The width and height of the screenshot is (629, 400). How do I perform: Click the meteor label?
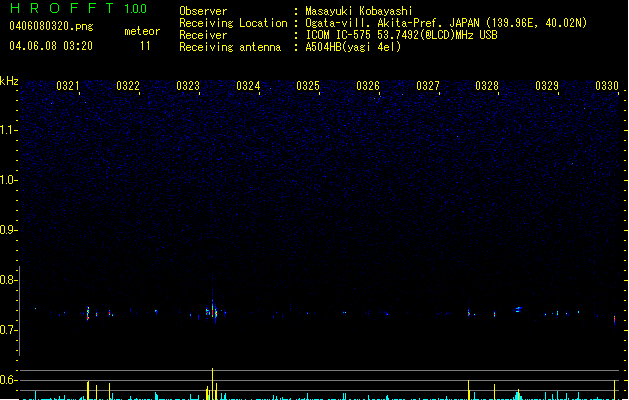[x=142, y=31]
